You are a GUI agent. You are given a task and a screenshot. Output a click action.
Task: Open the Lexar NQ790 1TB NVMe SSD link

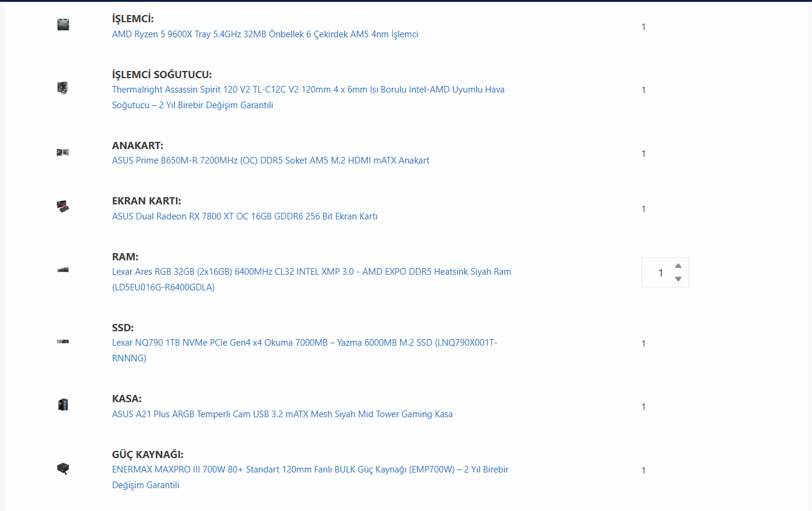305,350
